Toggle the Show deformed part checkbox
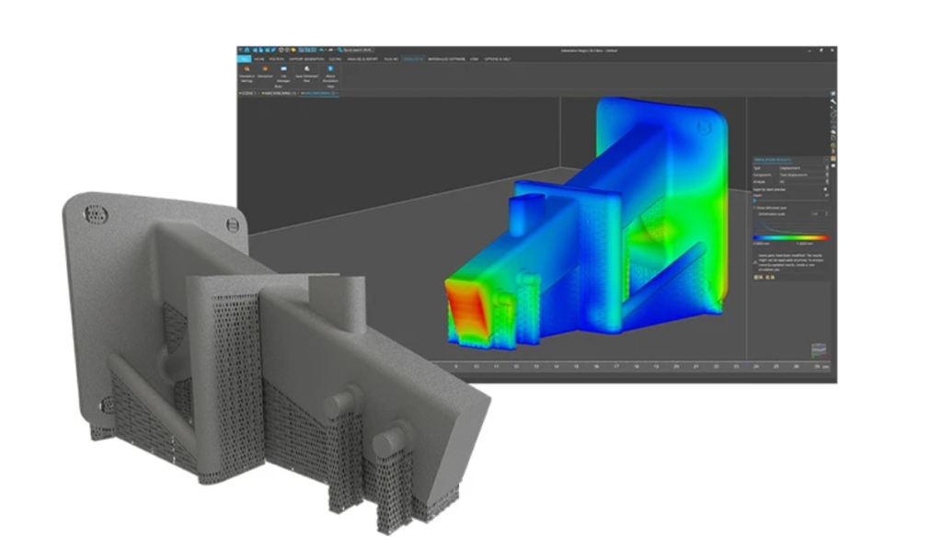 point(754,207)
